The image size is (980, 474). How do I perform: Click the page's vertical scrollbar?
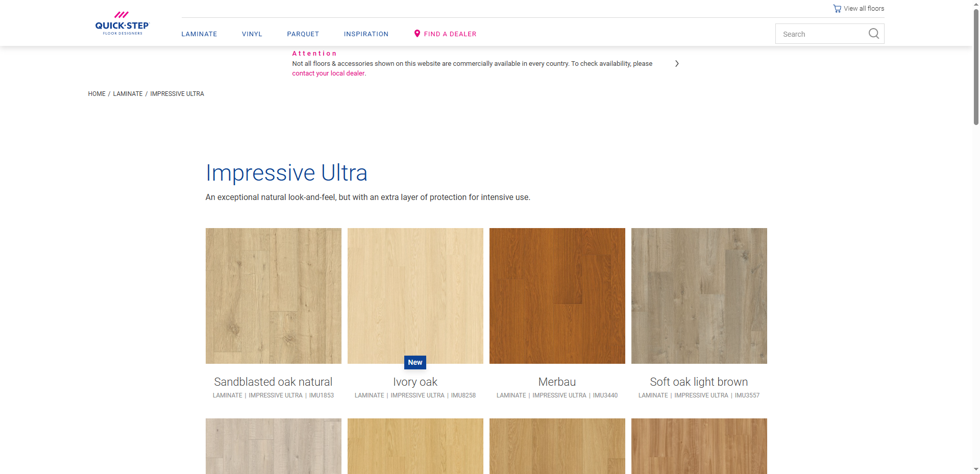[976, 66]
